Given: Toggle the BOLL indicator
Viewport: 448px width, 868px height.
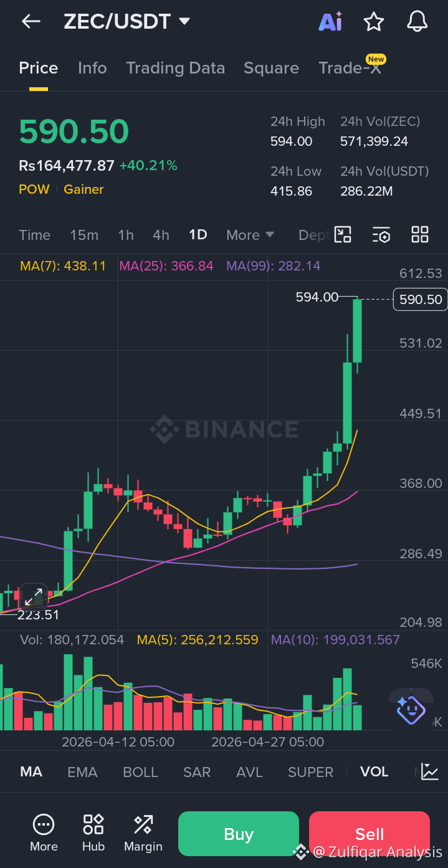Looking at the screenshot, I should (x=140, y=772).
